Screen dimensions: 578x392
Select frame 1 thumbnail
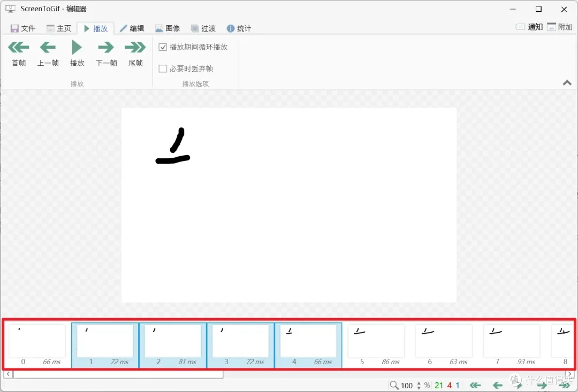click(x=105, y=345)
